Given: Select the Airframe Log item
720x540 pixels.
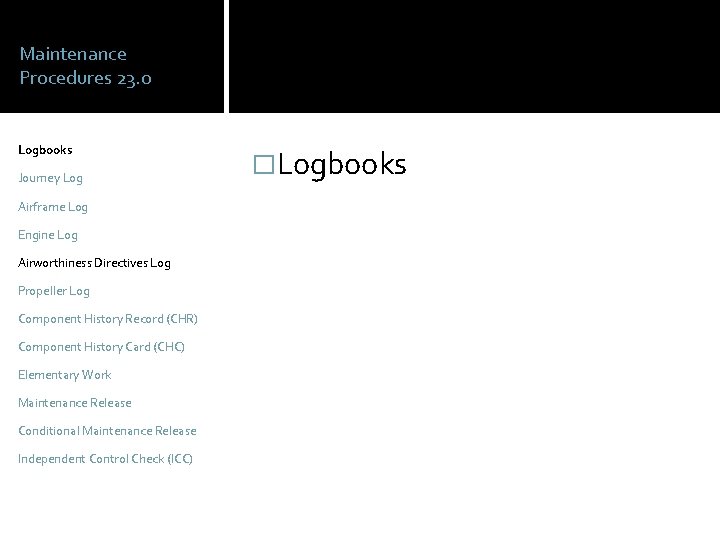Looking at the screenshot, I should point(53,207).
